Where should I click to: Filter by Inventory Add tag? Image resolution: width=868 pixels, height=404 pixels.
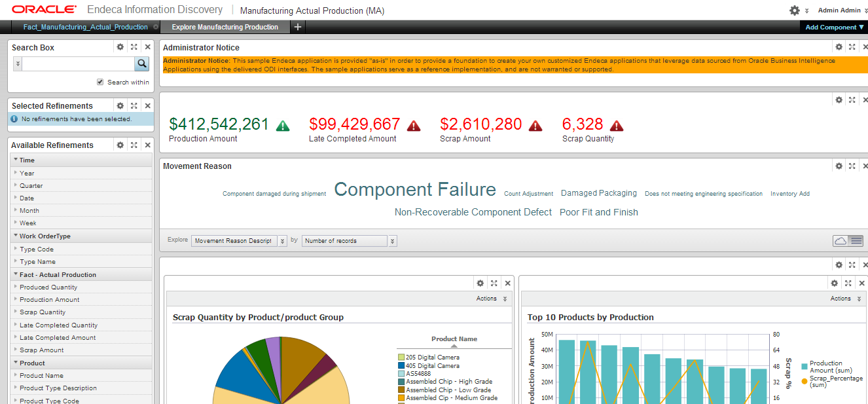(790, 194)
